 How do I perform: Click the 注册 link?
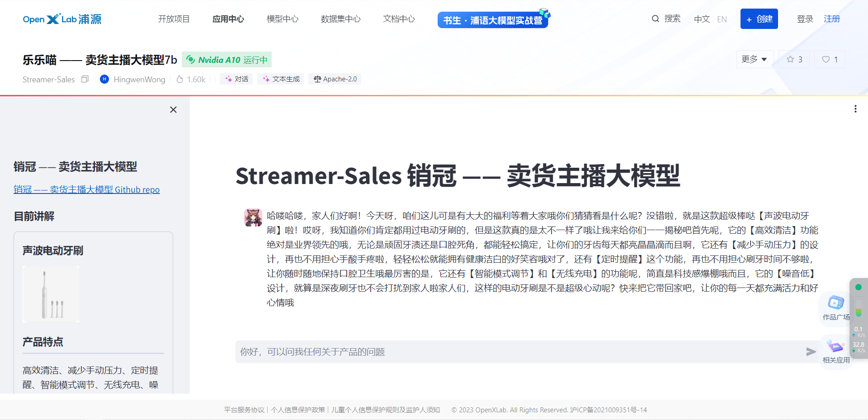[832, 19]
